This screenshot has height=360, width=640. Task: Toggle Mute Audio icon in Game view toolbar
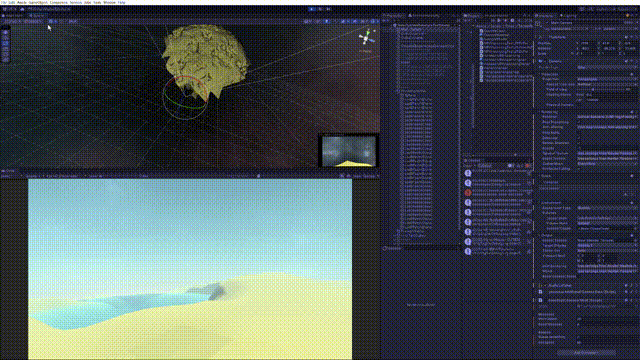(x=342, y=176)
